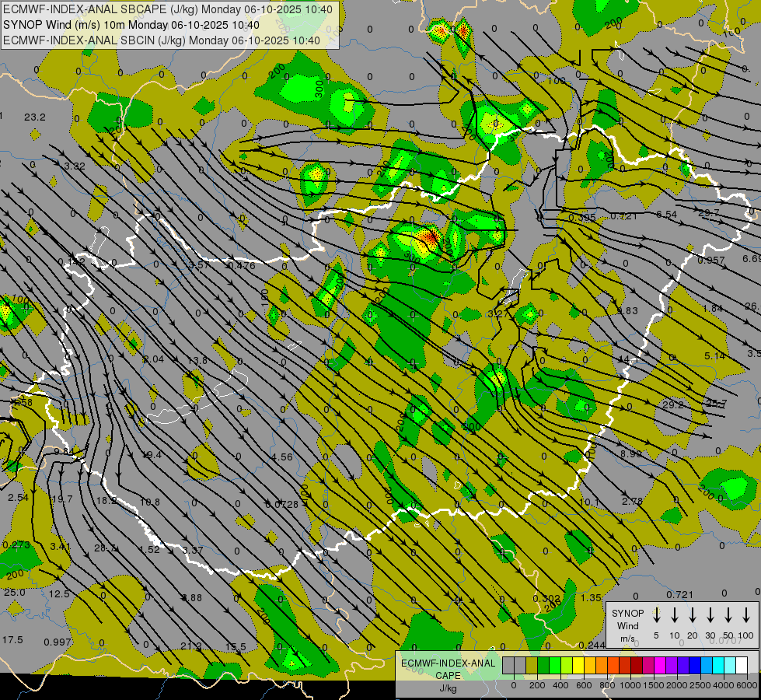Click the '0.957' value on the map
The height and width of the screenshot is (700, 761).
click(x=711, y=261)
